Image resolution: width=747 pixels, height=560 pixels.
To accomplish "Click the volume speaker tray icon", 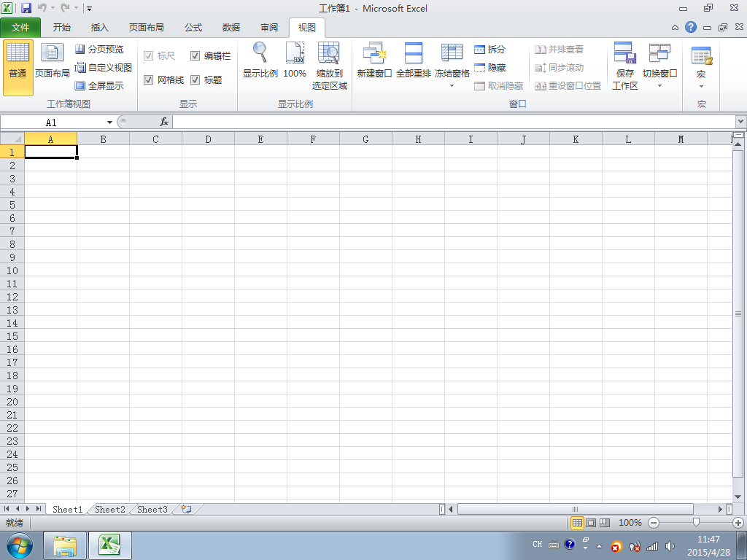I will pos(670,546).
